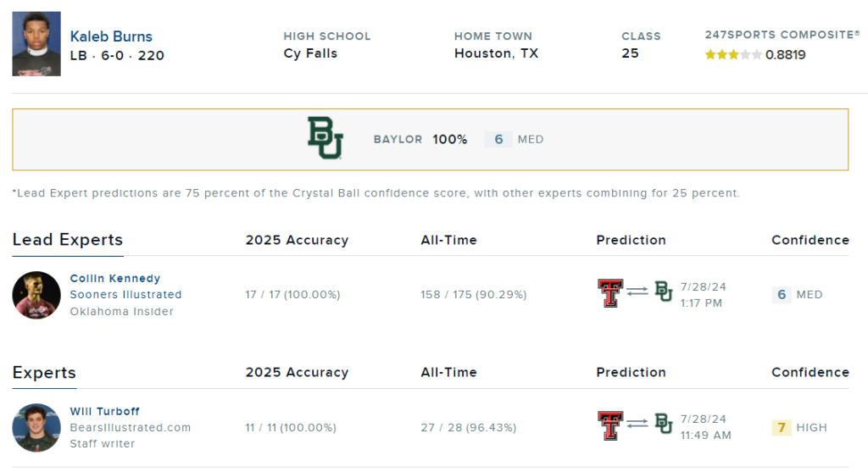Click Baylor logo in Collin Kennedy's prediction
This screenshot has height=472, width=868.
pos(663,291)
